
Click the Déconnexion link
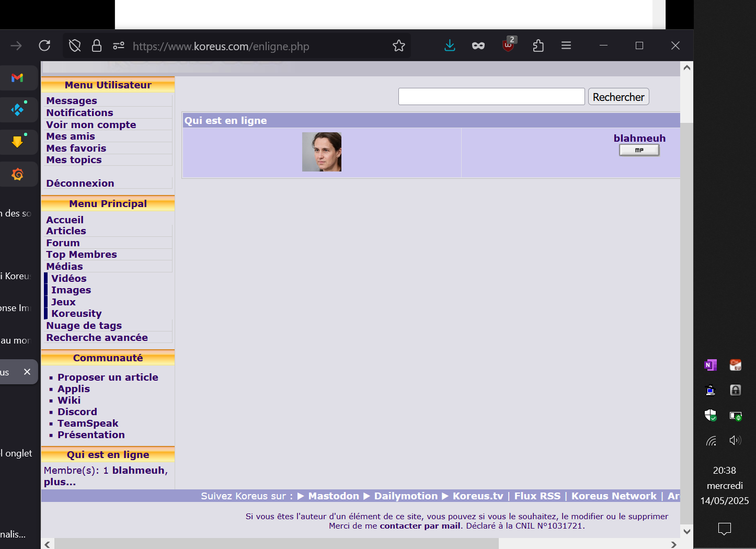[80, 184]
